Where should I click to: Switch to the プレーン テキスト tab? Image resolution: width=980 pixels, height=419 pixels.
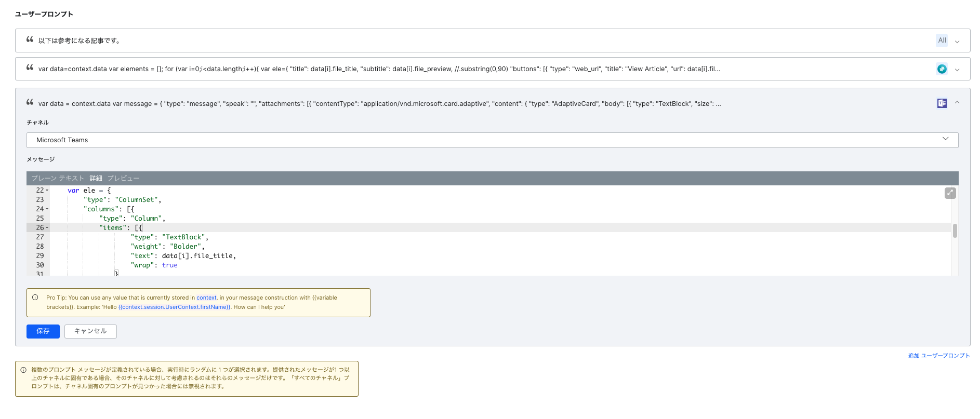point(58,178)
